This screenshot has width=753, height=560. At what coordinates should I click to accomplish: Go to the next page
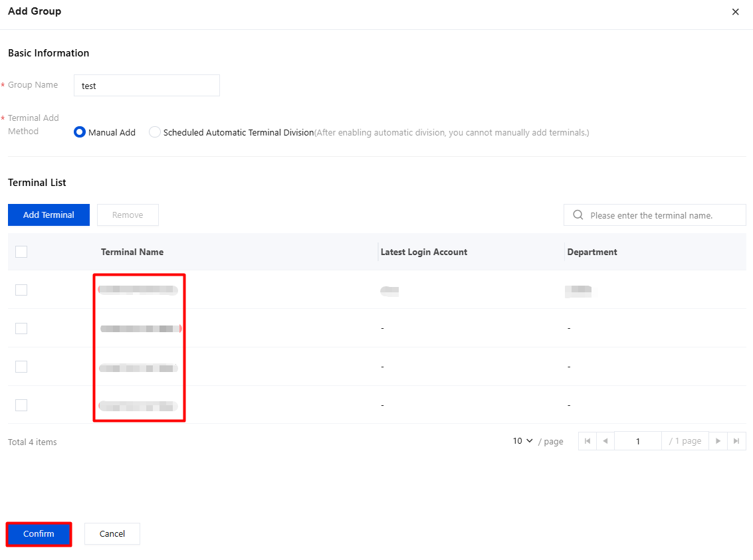coord(718,441)
